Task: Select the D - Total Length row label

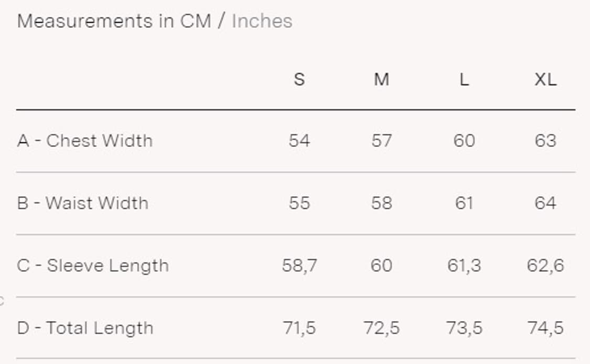Action: [85, 328]
